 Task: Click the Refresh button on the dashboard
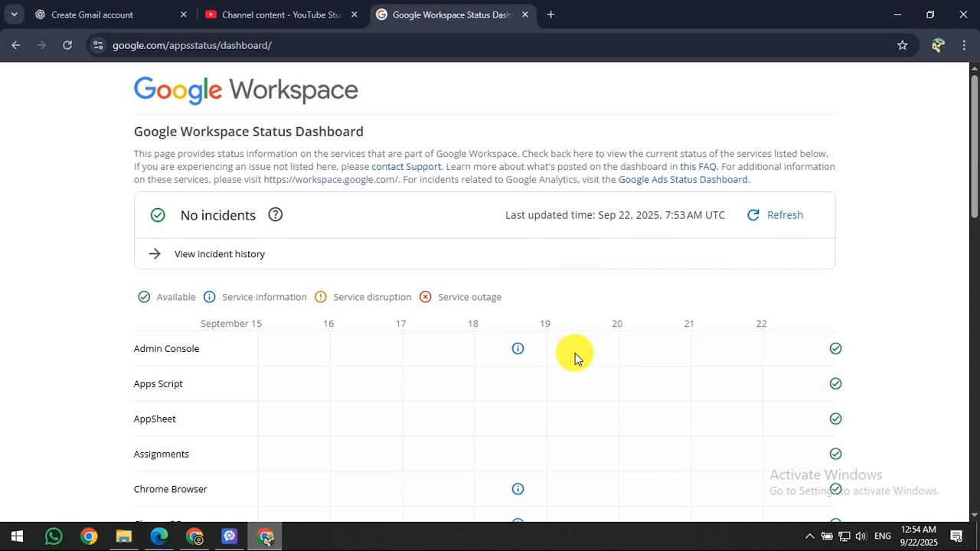[775, 215]
